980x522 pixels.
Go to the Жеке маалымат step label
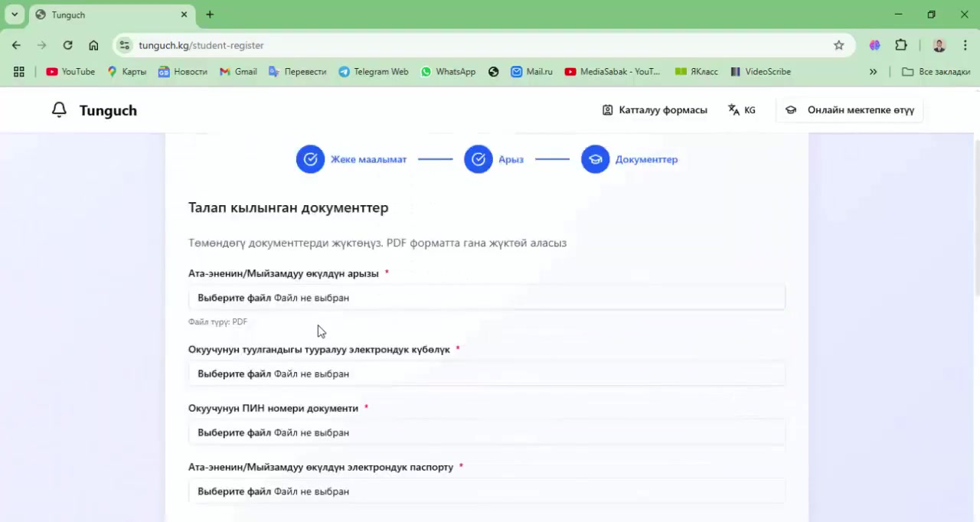[368, 159]
